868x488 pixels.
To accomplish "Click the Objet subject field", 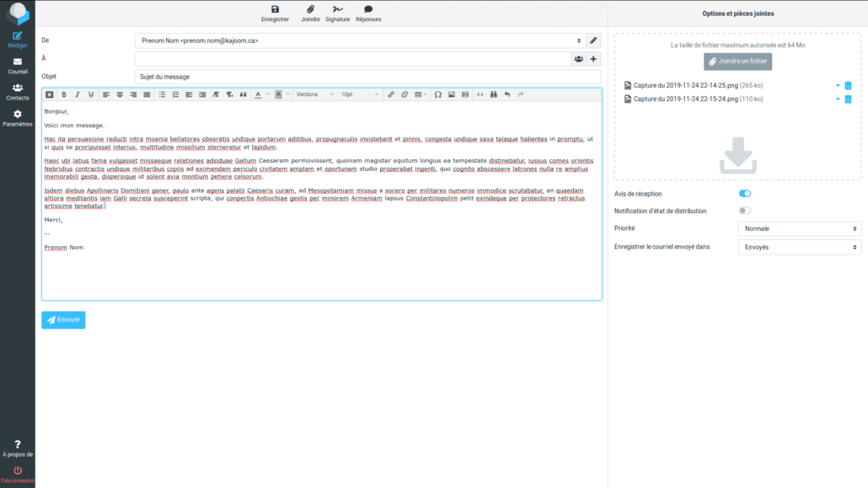I will 367,77.
